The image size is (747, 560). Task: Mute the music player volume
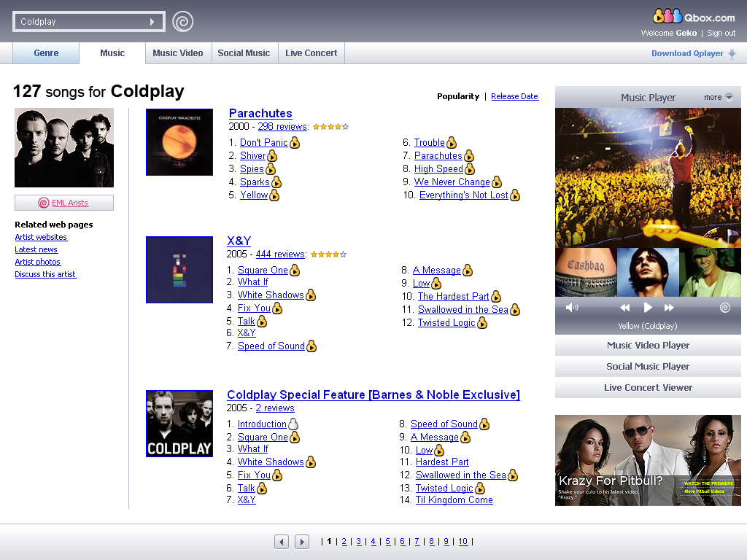click(572, 308)
